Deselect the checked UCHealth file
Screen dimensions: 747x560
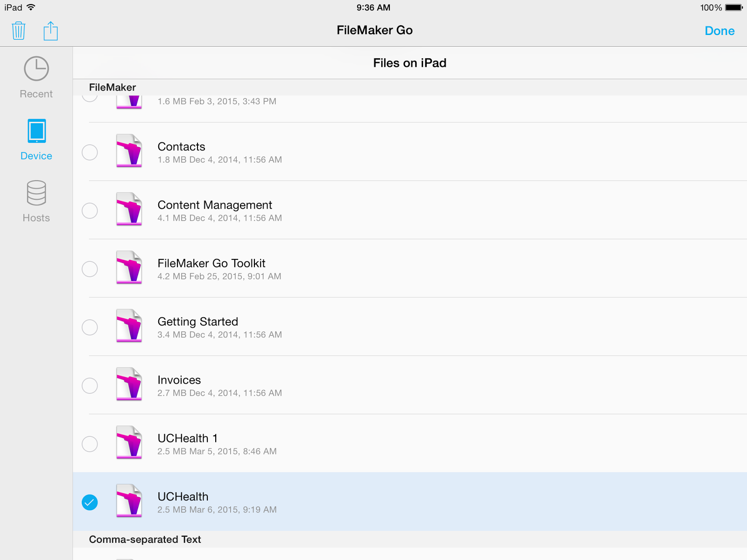tap(90, 502)
